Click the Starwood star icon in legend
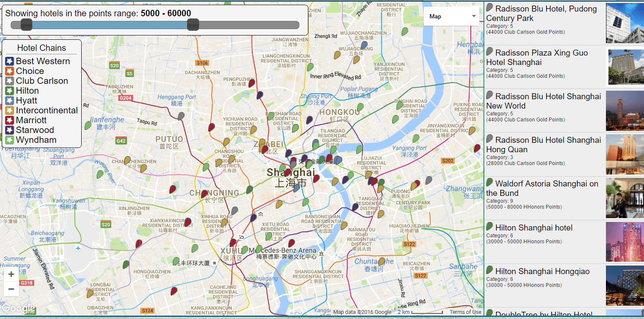Screen dimensions: 644x319 tap(9, 130)
